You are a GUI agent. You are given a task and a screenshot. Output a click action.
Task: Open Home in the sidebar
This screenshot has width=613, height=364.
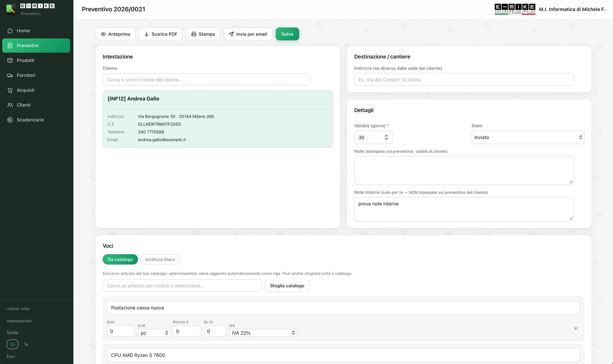[x=36, y=31]
